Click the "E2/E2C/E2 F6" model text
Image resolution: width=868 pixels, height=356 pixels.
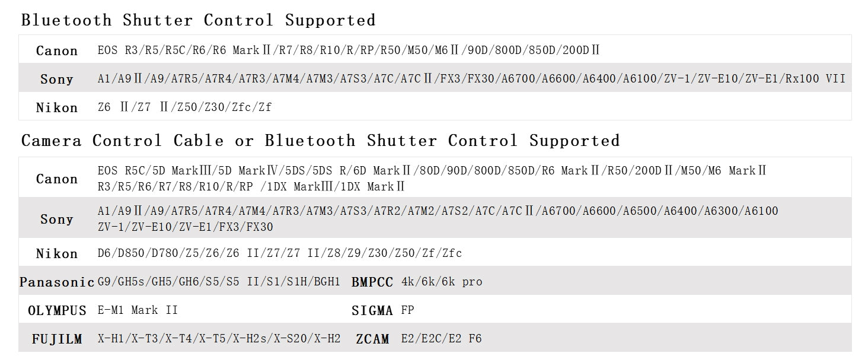pos(441,339)
